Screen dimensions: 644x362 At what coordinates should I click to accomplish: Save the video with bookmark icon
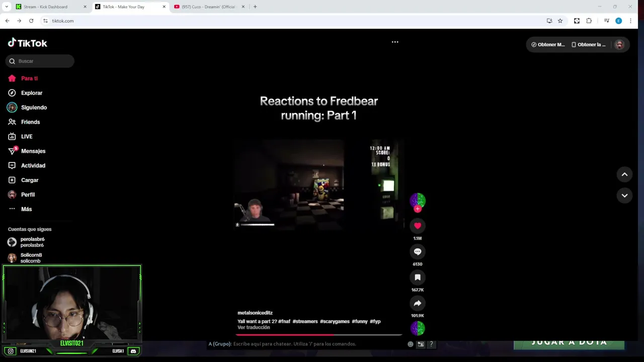coord(418,277)
